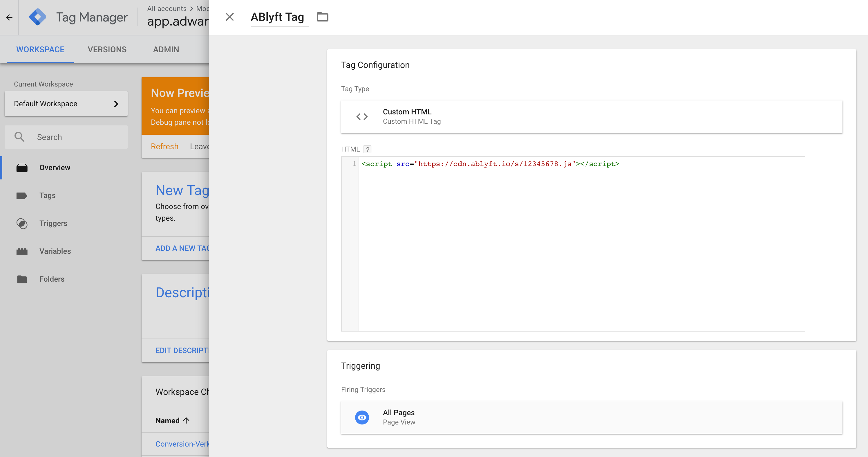Click the Custom HTML tag type card
Viewport: 868px width, 457px height.
(x=591, y=117)
